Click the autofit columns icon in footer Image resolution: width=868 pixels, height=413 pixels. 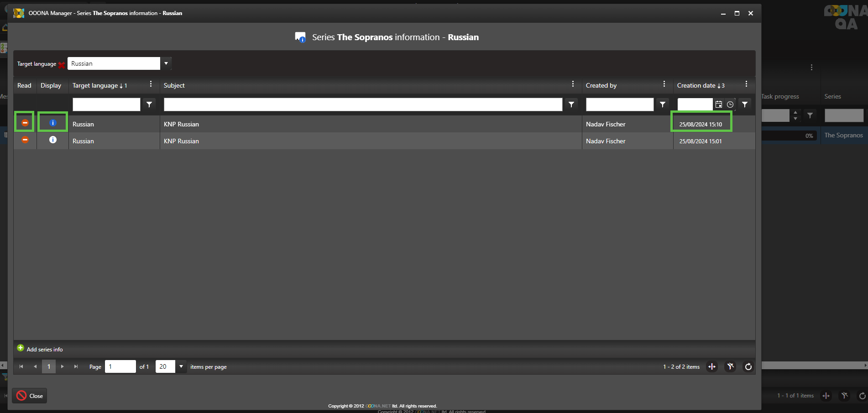coord(712,366)
